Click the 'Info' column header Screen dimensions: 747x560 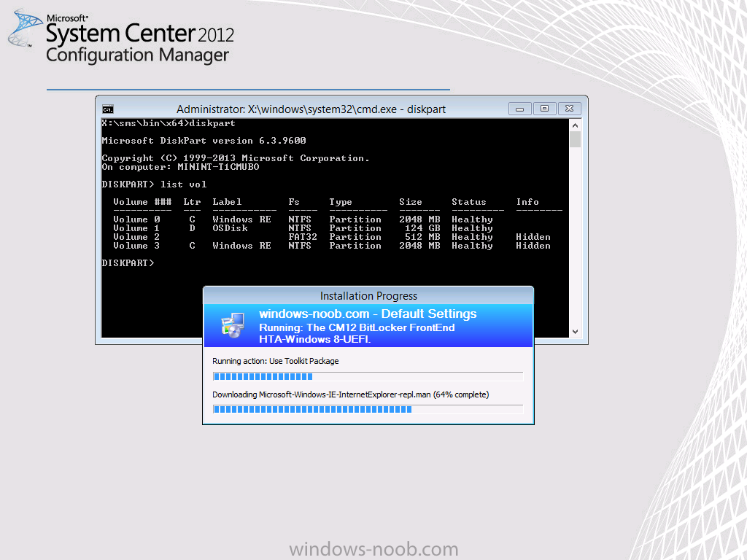[527, 202]
